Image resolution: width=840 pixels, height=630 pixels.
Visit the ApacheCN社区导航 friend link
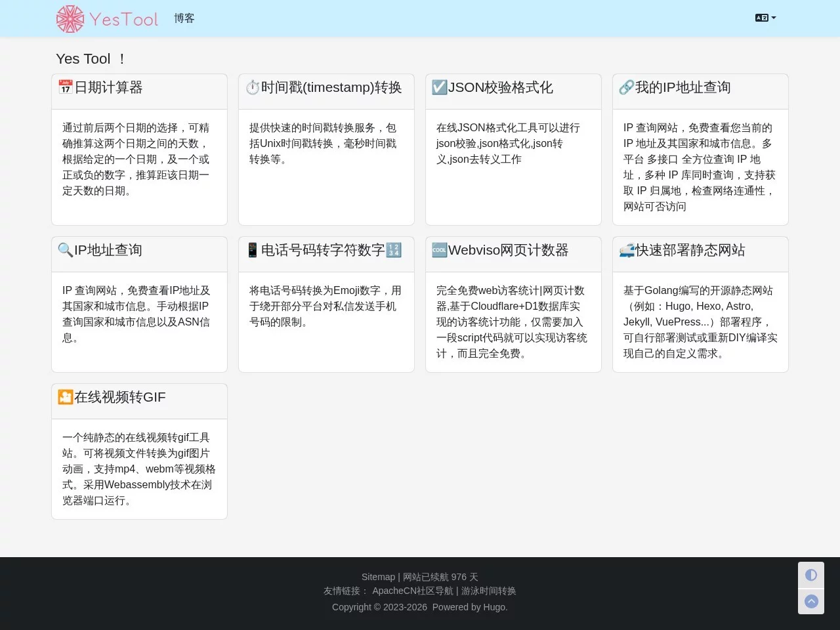pos(413,591)
